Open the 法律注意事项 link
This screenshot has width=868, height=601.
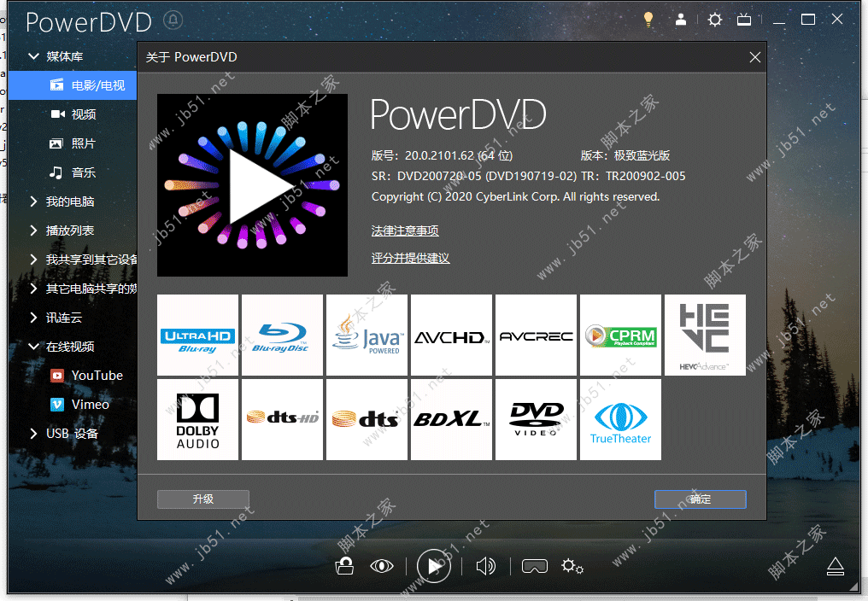coord(405,230)
